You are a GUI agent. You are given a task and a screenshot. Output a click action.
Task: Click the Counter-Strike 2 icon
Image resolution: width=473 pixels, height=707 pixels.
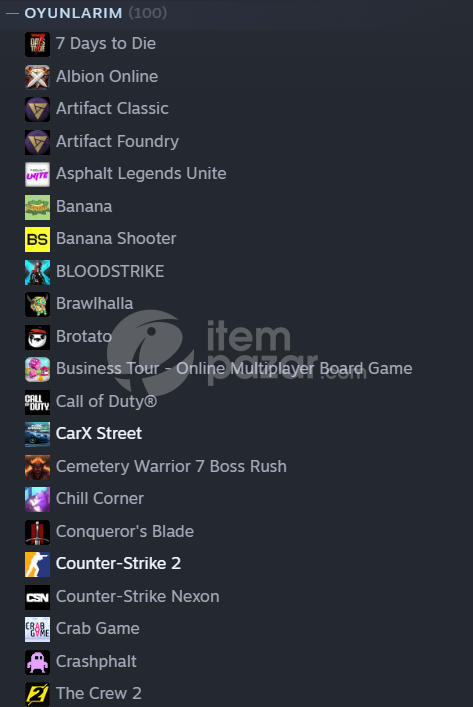click(x=37, y=564)
